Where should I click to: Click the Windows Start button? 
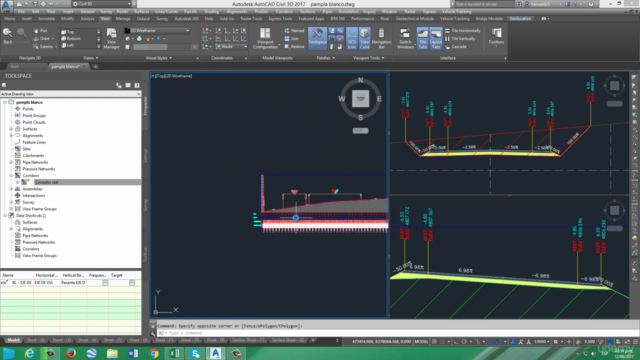point(9,353)
